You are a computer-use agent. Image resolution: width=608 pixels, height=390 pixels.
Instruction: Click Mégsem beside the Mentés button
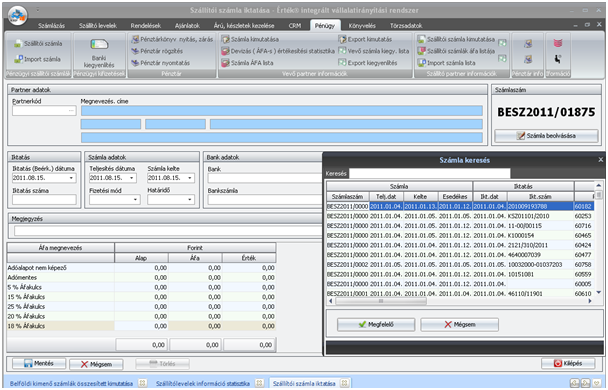coord(96,364)
